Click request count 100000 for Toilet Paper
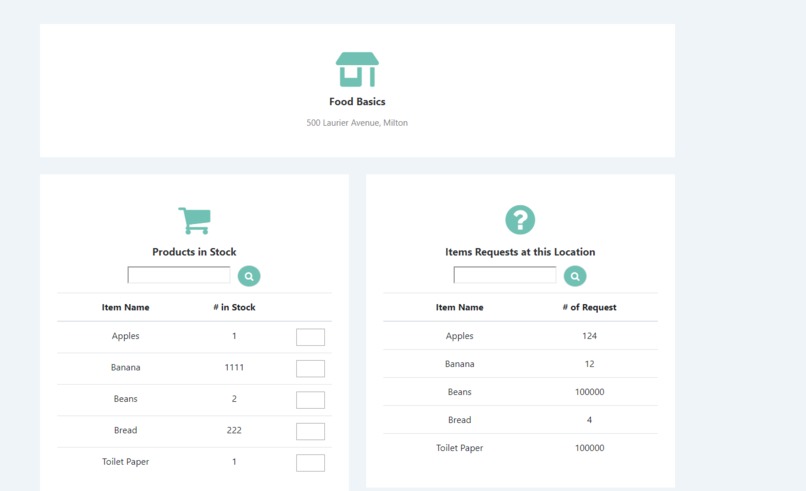 point(590,448)
